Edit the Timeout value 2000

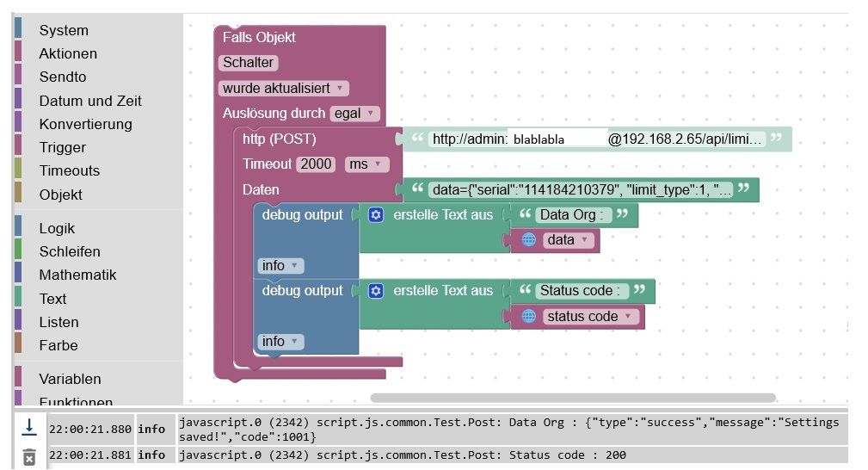(316, 164)
